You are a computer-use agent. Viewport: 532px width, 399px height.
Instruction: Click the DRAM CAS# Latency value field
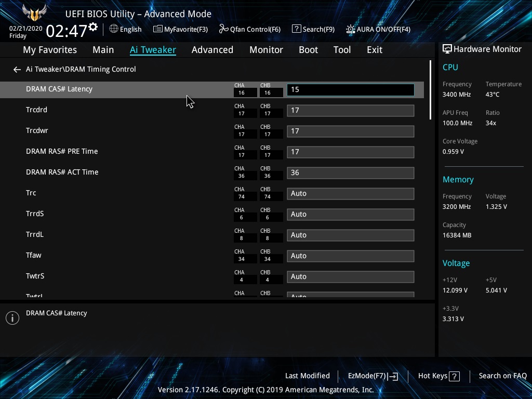(351, 89)
